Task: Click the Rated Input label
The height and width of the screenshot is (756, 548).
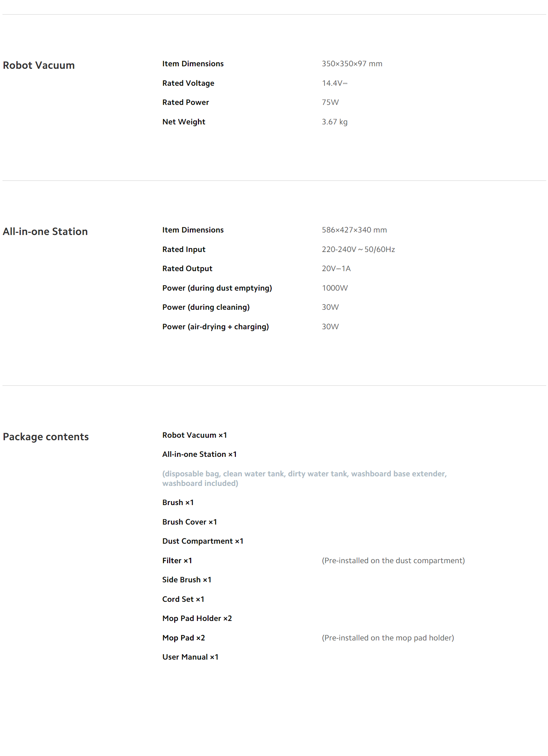Action: 183,249
